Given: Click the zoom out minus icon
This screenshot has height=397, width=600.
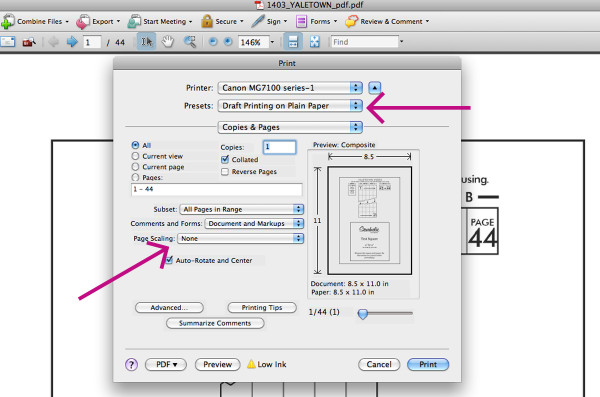Looking at the screenshot, I should 213,42.
